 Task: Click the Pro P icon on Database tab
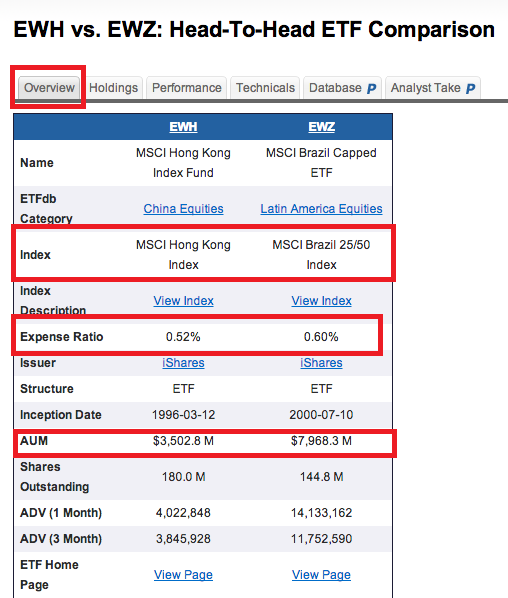pos(371,88)
